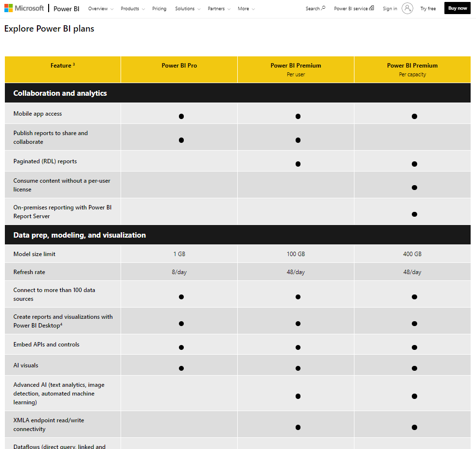The height and width of the screenshot is (449, 476).
Task: Click Explore Power BI plans heading
Action: (49, 29)
